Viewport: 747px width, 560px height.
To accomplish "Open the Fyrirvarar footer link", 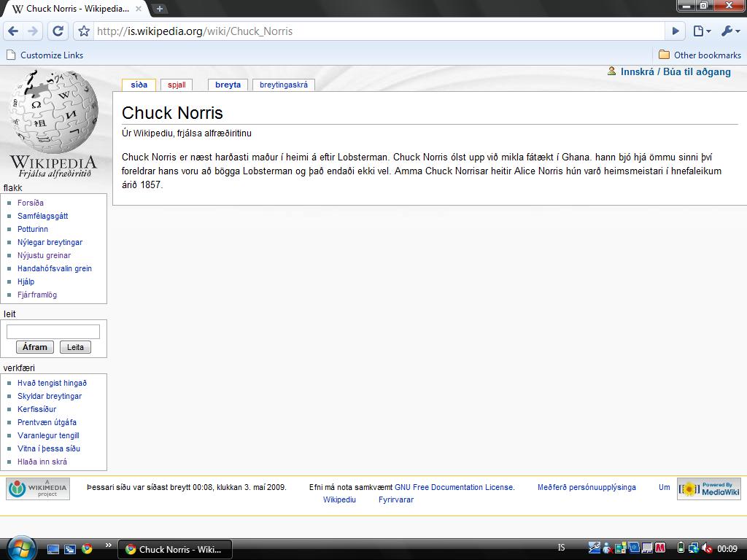I will [x=396, y=499].
